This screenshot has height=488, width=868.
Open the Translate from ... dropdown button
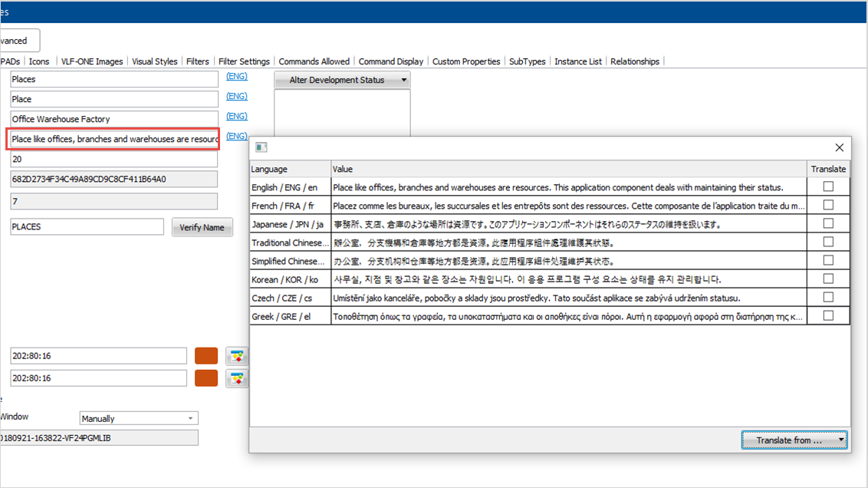794,440
